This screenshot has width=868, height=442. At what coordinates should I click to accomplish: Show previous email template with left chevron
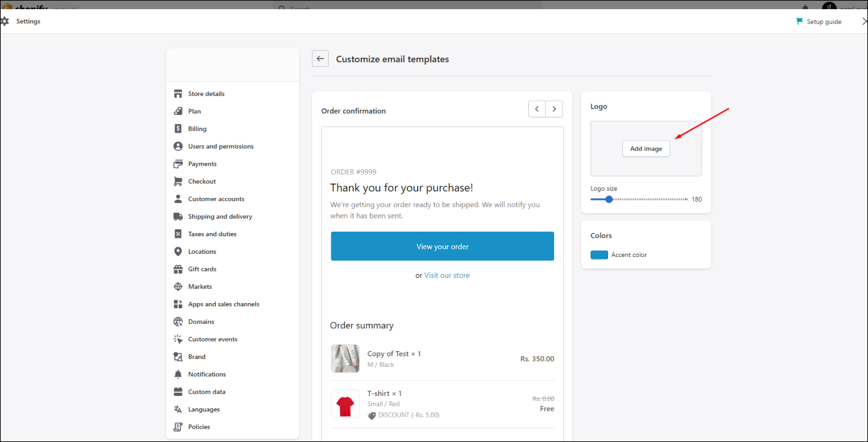tap(537, 109)
